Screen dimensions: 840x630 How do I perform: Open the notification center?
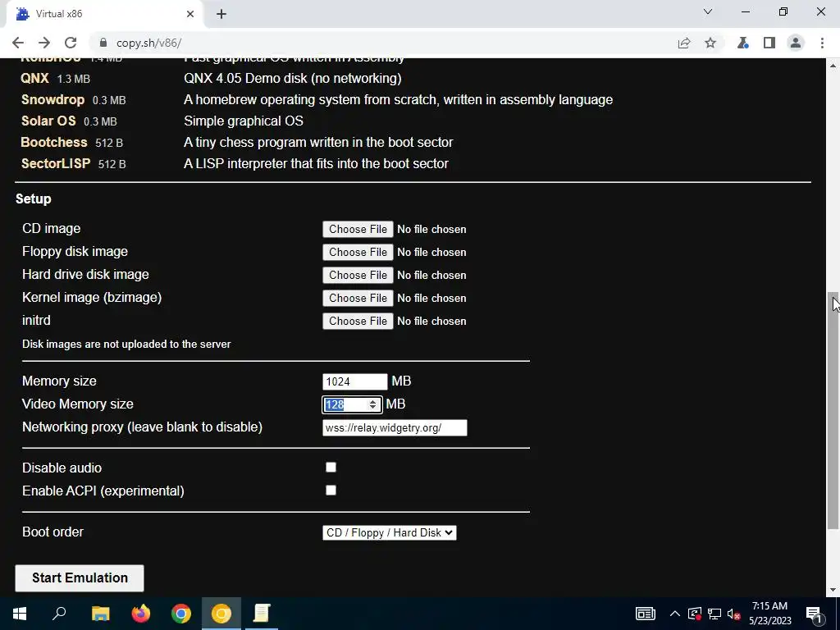pyautogui.click(x=815, y=614)
